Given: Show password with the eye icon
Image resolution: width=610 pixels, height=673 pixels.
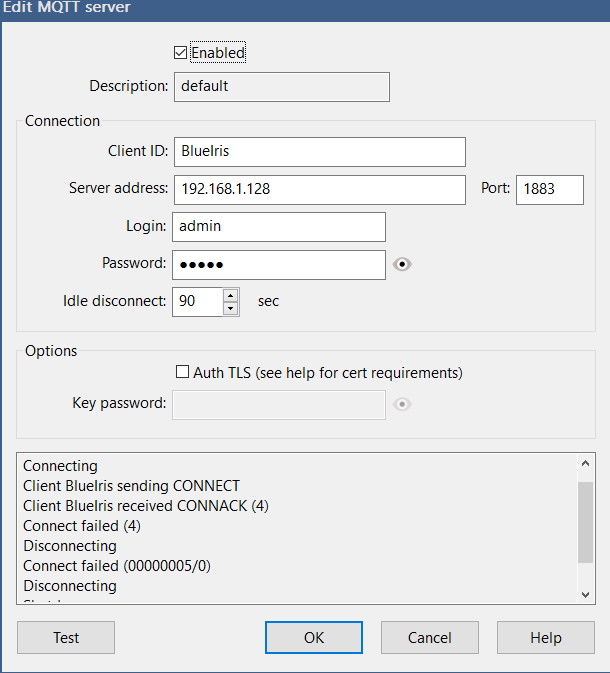Looking at the screenshot, I should (403, 265).
